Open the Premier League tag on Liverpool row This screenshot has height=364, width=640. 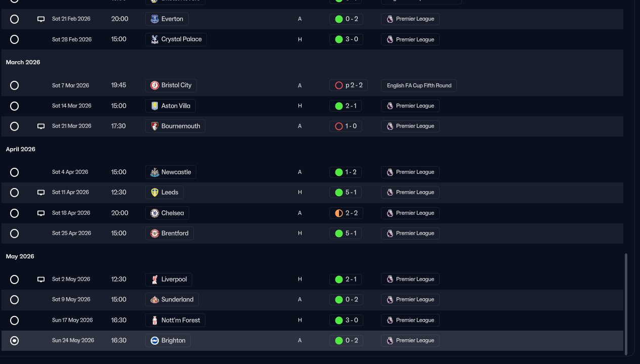click(410, 280)
